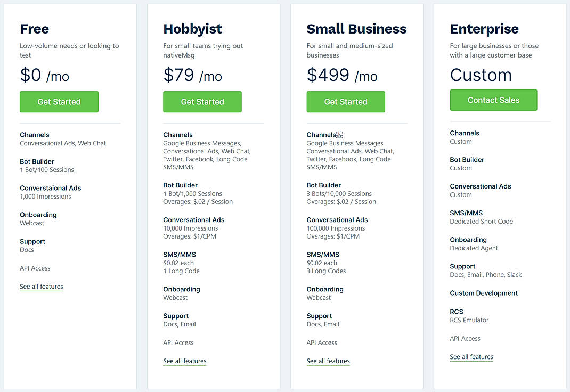Viewport: 570px width, 392px height.
Task: Open the Enterprise "See all features" link
Action: 471,357
